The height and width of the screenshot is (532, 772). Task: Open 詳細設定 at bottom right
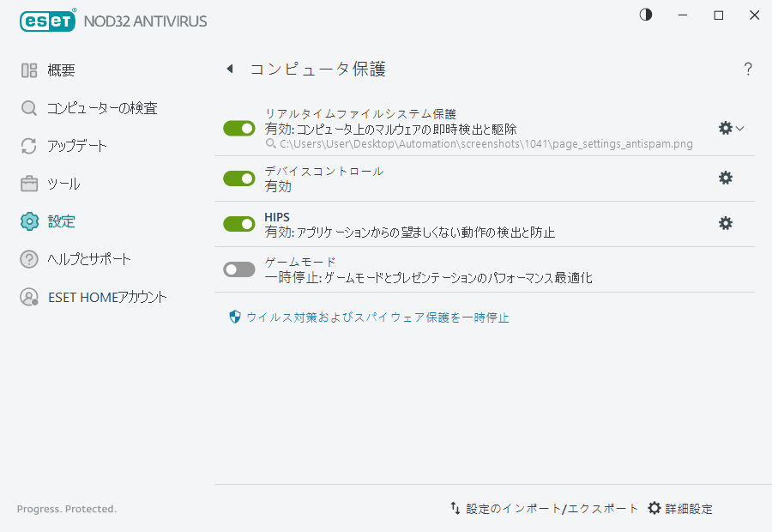coord(683,508)
